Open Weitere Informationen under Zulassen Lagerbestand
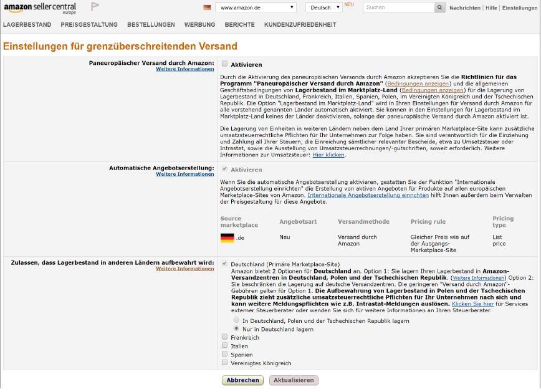The image size is (541, 392). point(185,269)
